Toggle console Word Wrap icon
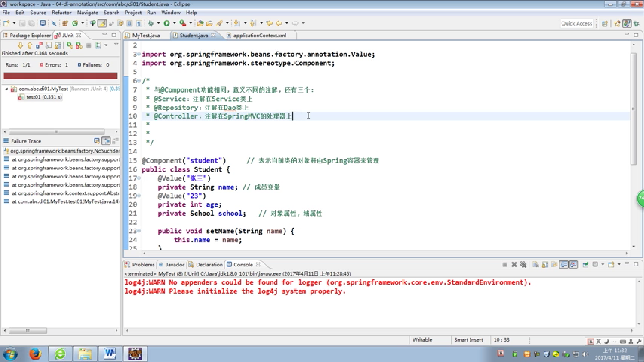 pyautogui.click(x=554, y=264)
